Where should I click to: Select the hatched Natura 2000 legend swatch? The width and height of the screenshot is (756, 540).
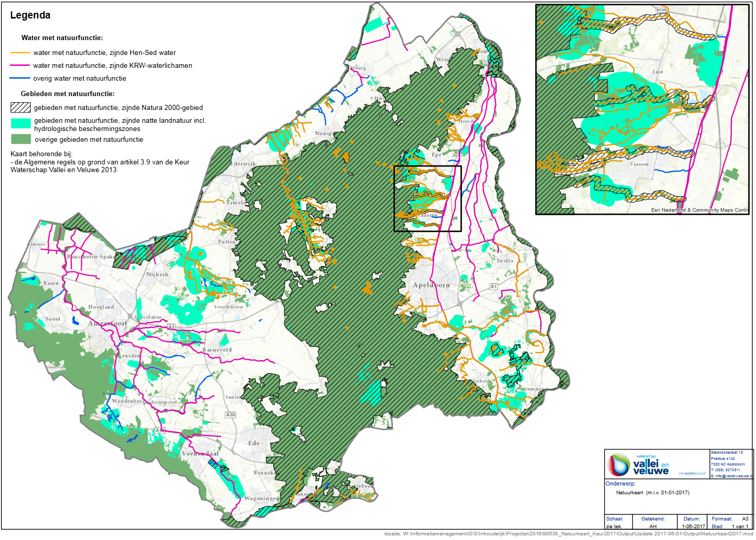[x=21, y=107]
